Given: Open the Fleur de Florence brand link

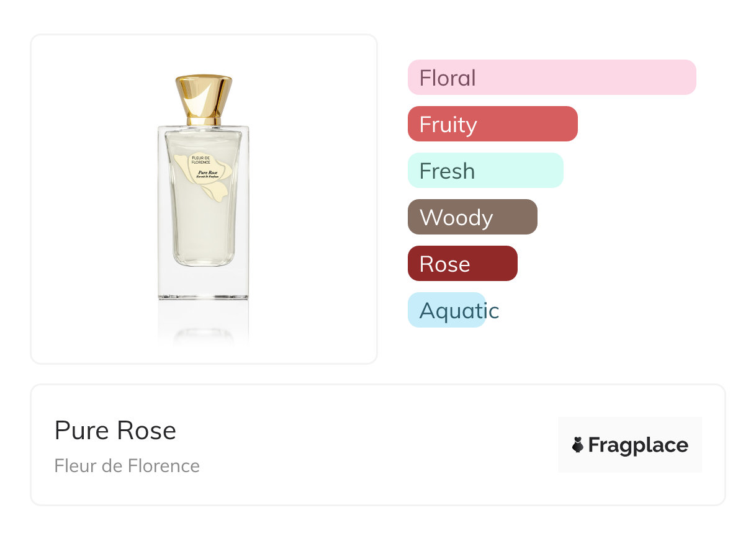Looking at the screenshot, I should 127,466.
